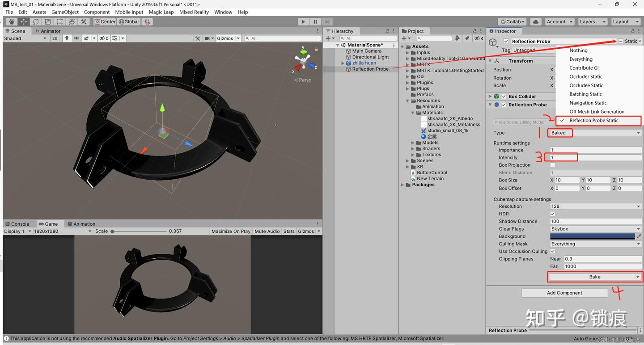Click the Background color swatch
The width and height of the screenshot is (644, 345).
593,236
